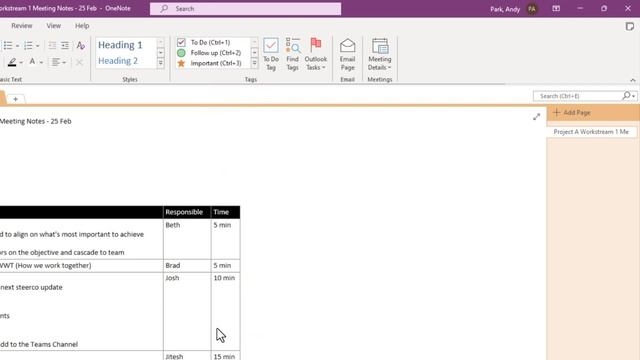Click the To Do Tag button

coord(271,54)
